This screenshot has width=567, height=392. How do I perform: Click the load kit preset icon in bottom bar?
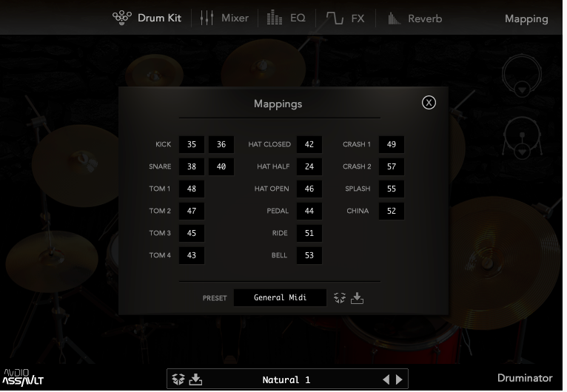pos(178,379)
